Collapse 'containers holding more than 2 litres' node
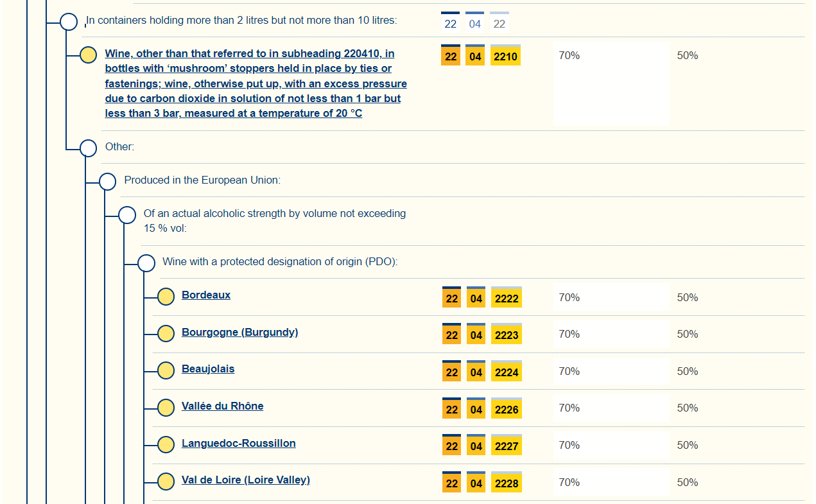Screen dimensions: 816x504 [69, 21]
